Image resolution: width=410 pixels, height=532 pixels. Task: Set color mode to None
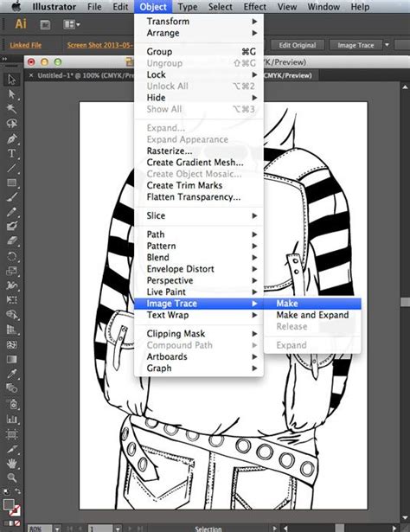(17, 522)
